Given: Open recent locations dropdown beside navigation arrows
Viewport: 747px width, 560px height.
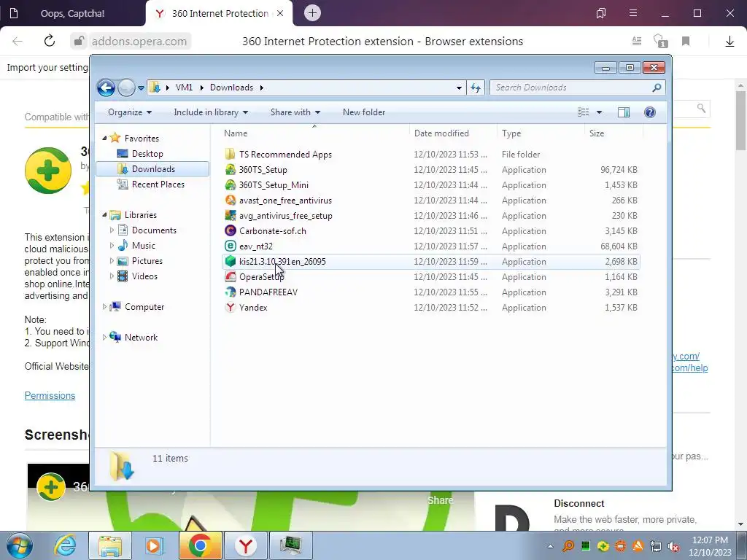Looking at the screenshot, I should [141, 88].
